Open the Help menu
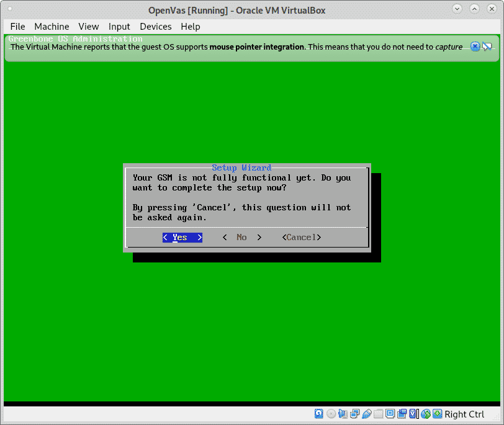Image resolution: width=504 pixels, height=425 pixels. coord(191,26)
